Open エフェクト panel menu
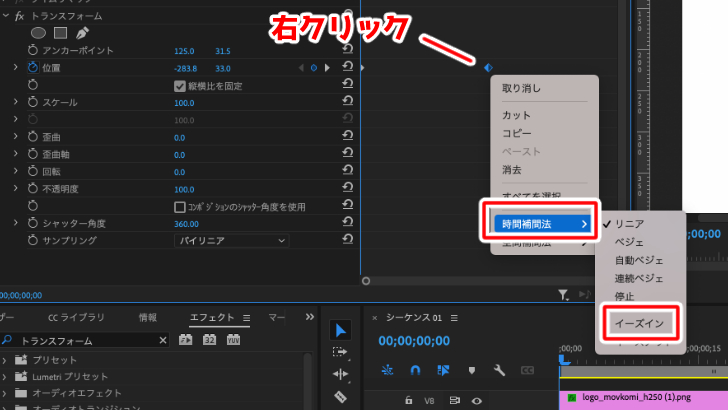Image resolution: width=728 pixels, height=410 pixels. [x=247, y=318]
